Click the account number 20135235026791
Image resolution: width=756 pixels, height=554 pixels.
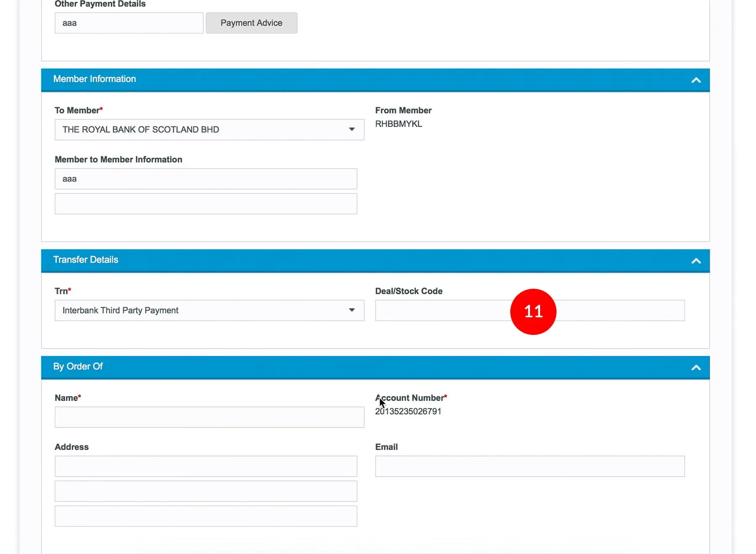point(408,411)
